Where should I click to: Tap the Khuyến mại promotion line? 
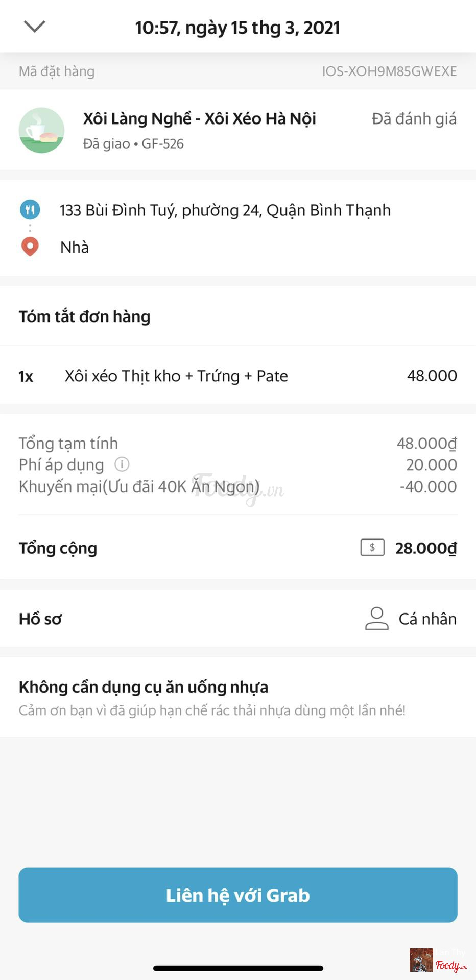pyautogui.click(x=139, y=487)
